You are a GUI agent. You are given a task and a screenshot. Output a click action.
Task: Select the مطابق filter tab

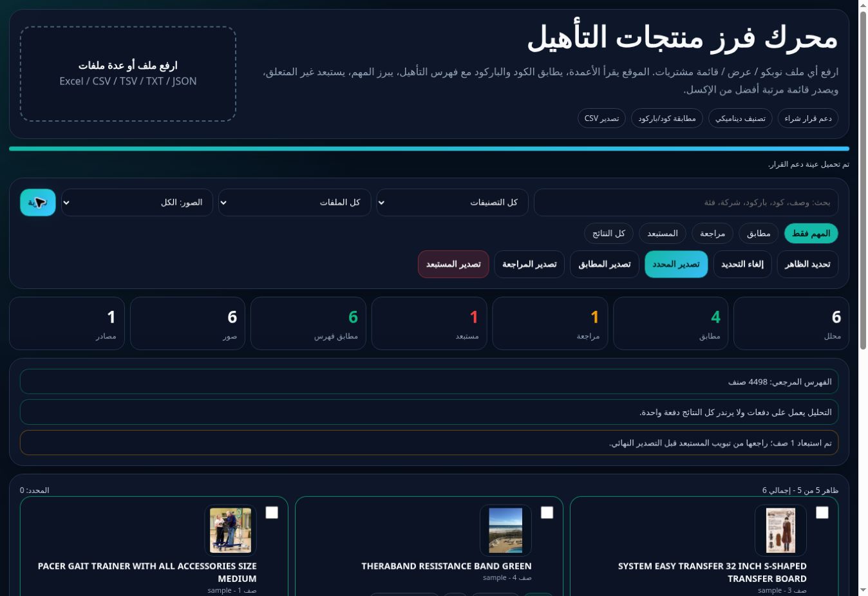coord(759,233)
